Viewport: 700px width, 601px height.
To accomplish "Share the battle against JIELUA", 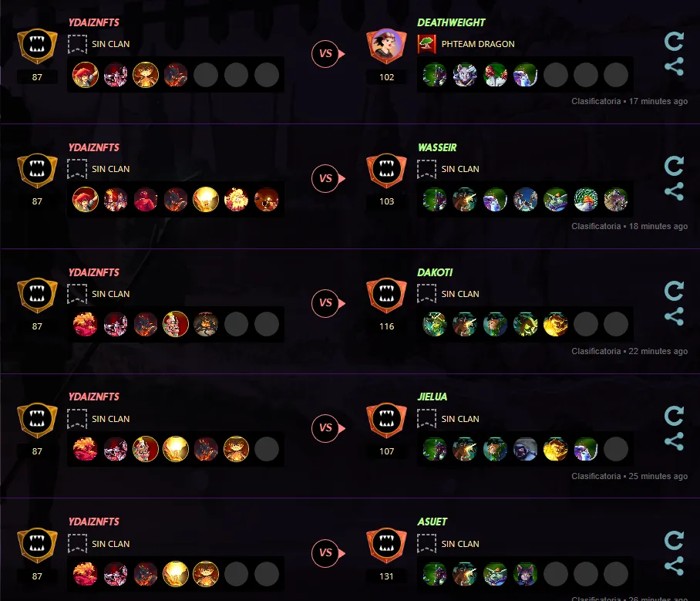I will [674, 441].
